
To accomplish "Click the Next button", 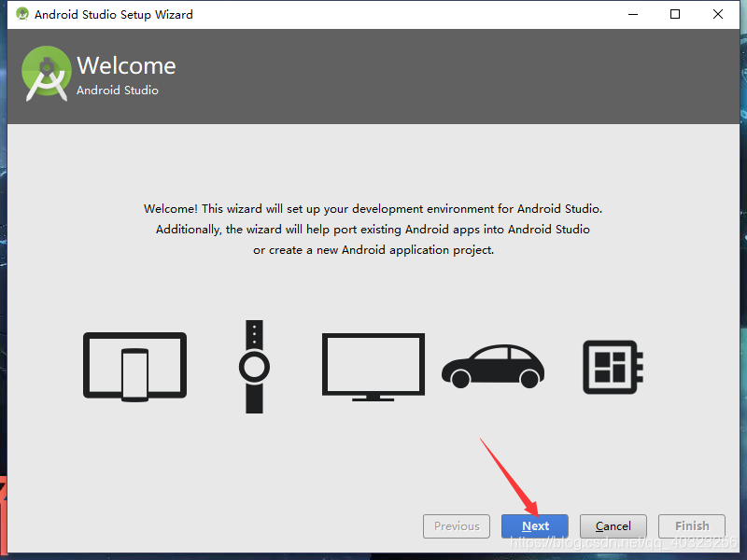I will click(534, 526).
